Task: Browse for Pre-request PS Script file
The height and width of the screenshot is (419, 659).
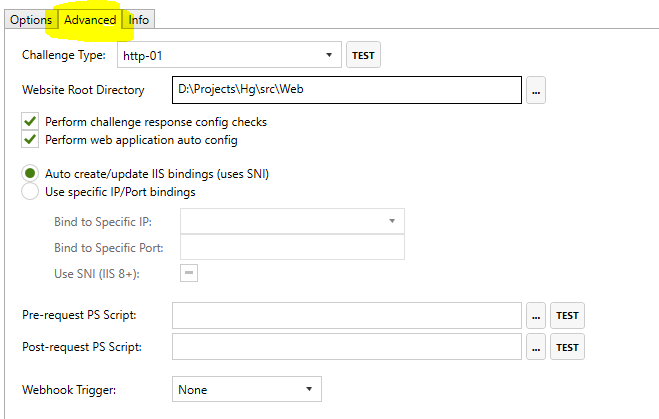Action: tap(536, 316)
